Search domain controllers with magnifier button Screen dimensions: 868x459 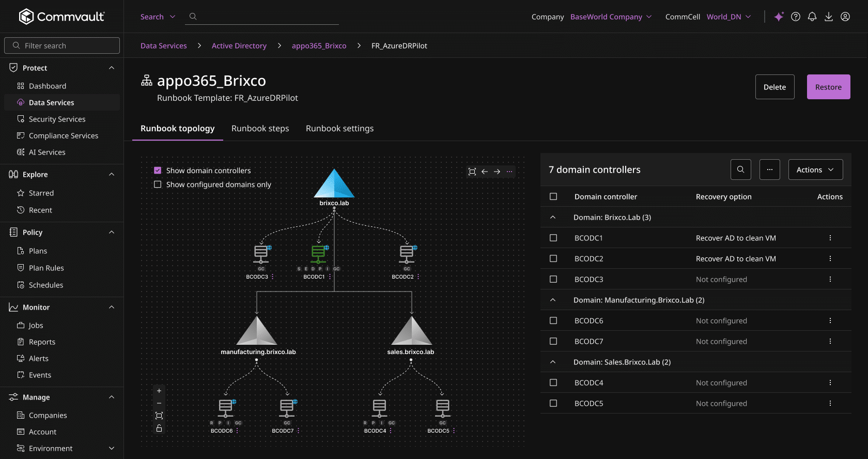click(740, 170)
